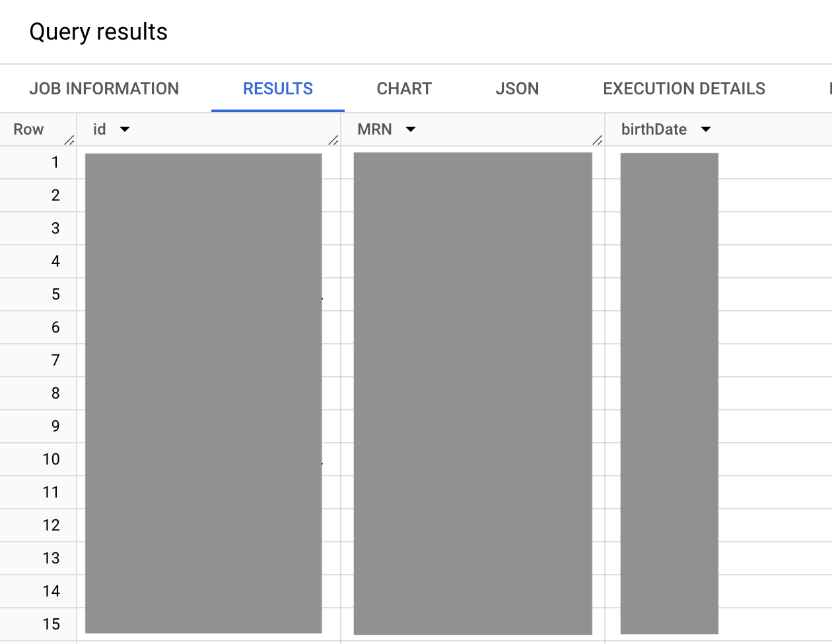Click the Row column resize handle icon
Image resolution: width=832 pixels, height=644 pixels.
(69, 140)
